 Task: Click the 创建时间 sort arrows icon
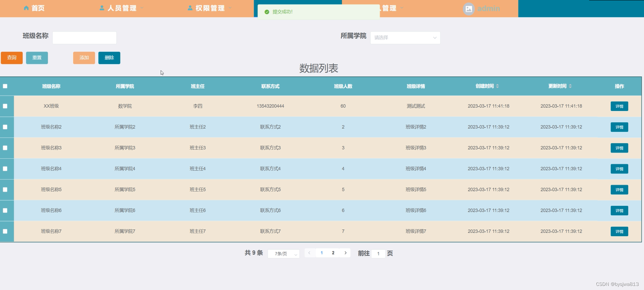[497, 86]
